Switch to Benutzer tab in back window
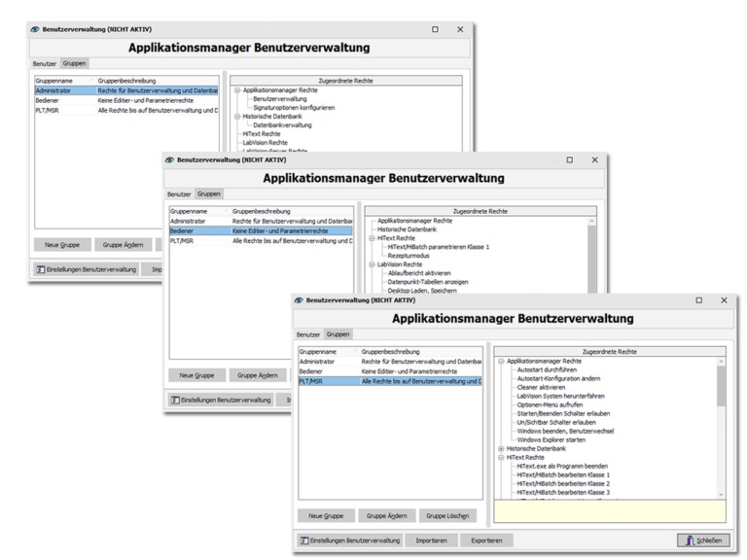The height and width of the screenshot is (560, 747). pos(45,64)
